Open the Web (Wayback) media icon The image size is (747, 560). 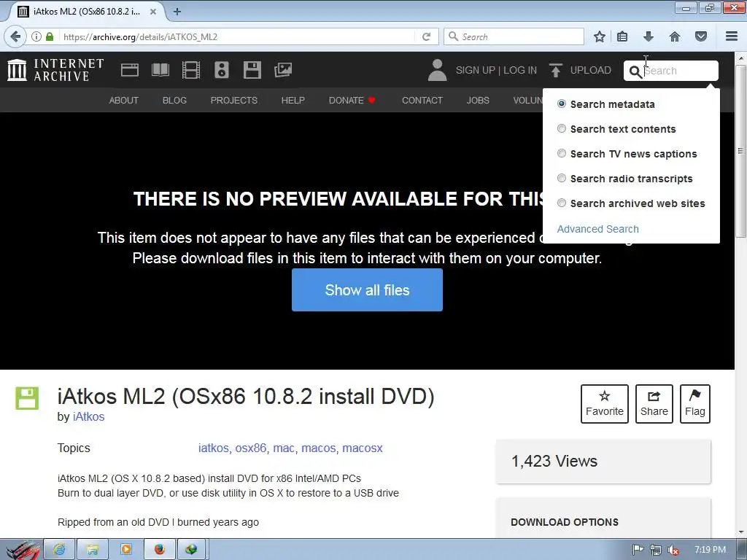point(130,70)
